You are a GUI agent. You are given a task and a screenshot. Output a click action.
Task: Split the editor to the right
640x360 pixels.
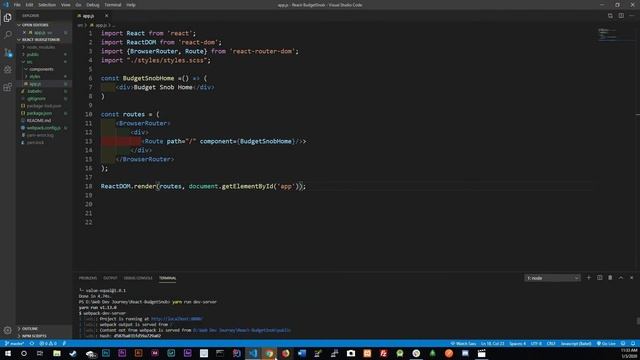tap(621, 16)
